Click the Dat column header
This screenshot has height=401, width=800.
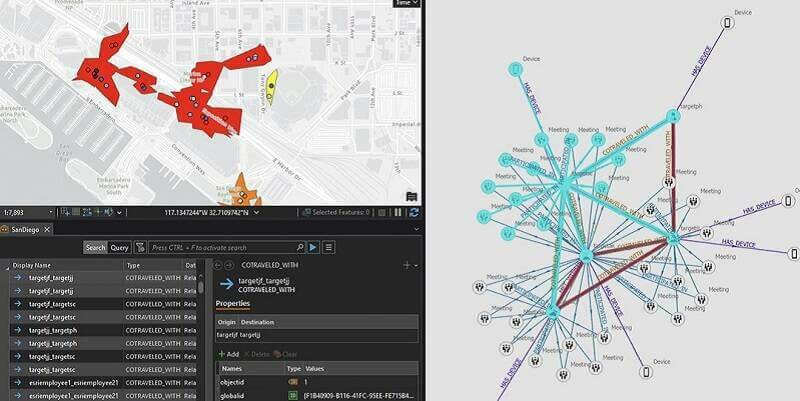click(190, 265)
